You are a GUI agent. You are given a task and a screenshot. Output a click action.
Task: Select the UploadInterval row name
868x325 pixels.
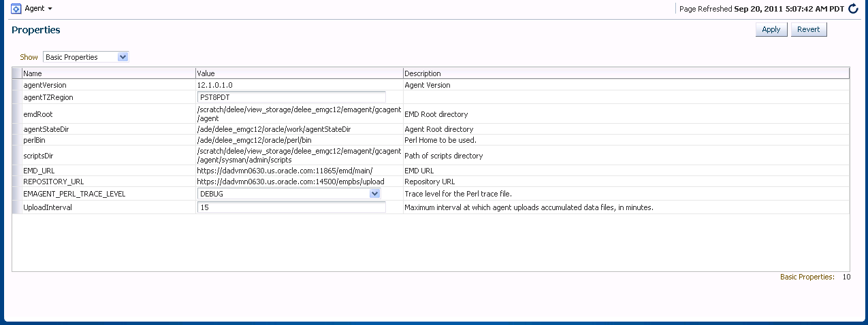click(48, 207)
